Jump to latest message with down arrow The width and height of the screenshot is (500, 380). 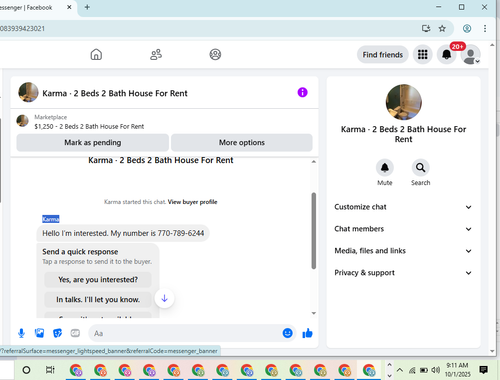tap(164, 298)
